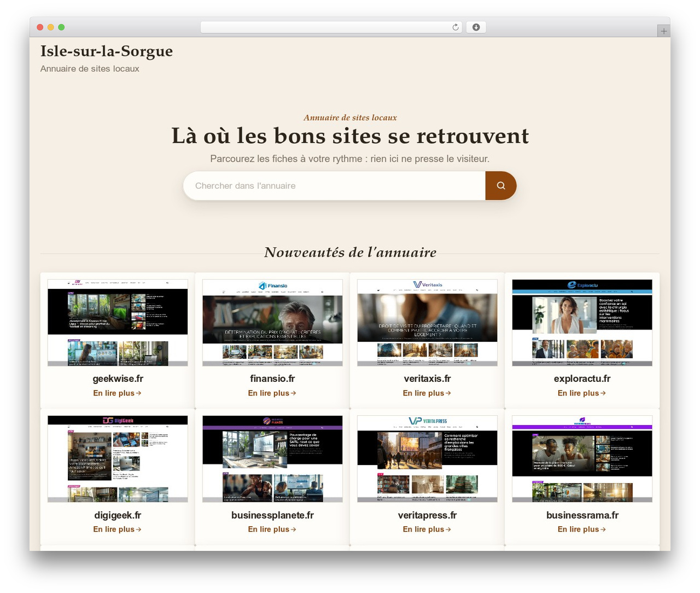700x593 pixels.
Task: Click the orange search magnifier button
Action: tap(501, 185)
